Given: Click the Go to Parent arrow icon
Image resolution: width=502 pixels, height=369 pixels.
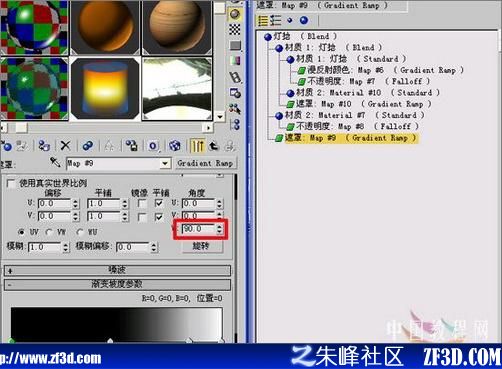Looking at the screenshot, I should 214,146.
